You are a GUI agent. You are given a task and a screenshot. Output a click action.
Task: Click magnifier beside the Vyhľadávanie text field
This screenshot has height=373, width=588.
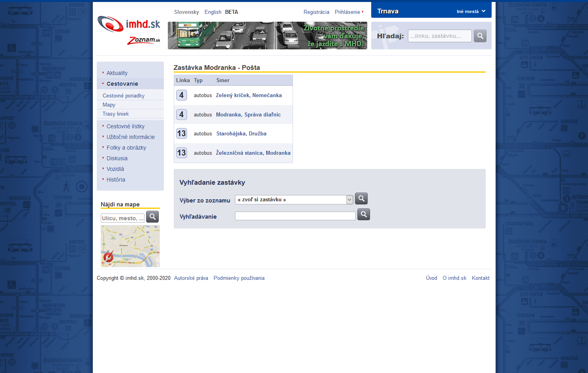(363, 214)
